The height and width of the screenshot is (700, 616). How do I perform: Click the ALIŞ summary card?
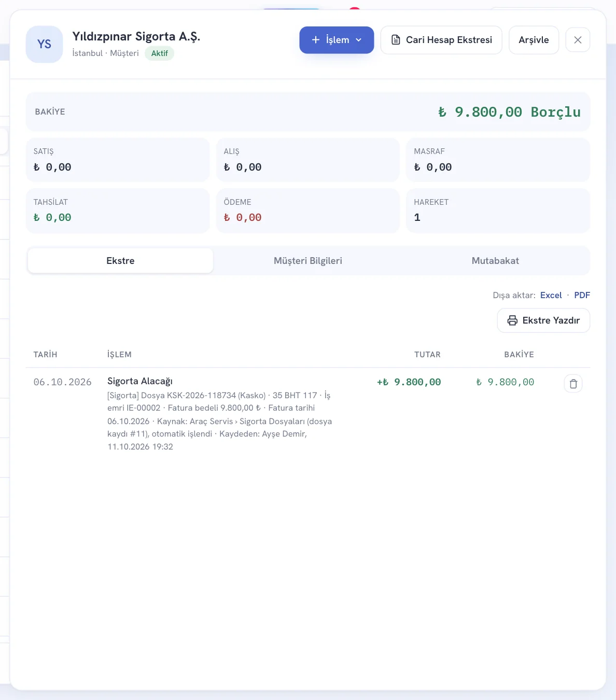pos(308,160)
